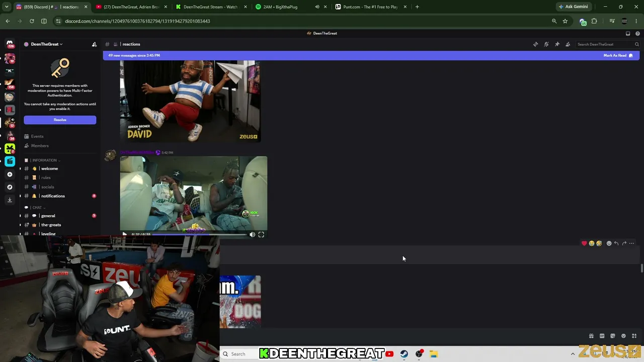Open the YouTube icon on the taskbar

pos(389,354)
